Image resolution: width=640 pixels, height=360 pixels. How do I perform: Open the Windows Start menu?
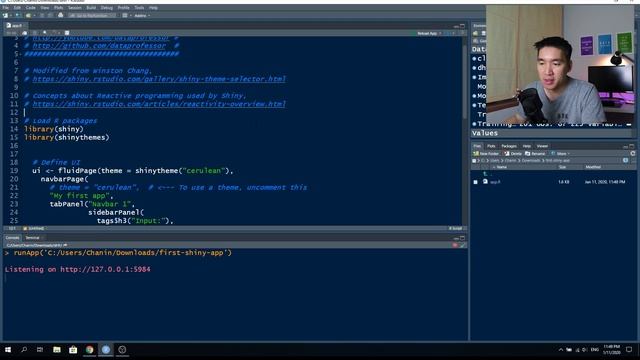[x=8, y=350]
